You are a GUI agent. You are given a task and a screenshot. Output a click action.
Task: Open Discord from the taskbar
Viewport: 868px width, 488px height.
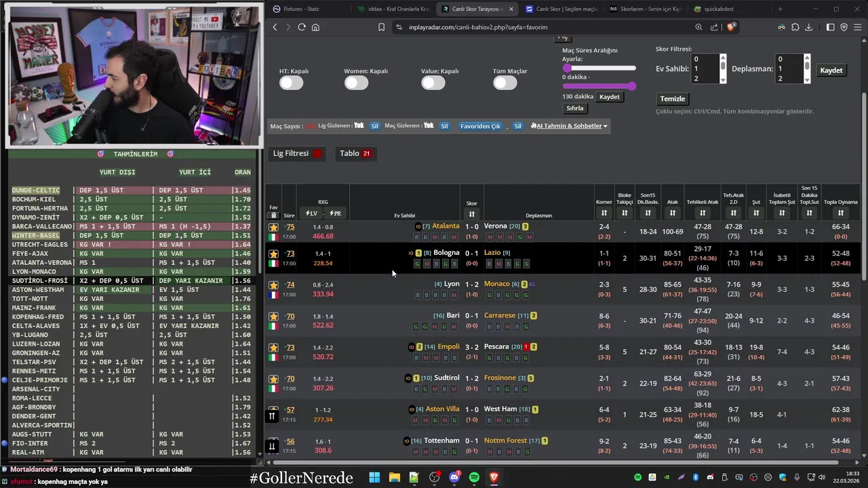click(x=454, y=478)
